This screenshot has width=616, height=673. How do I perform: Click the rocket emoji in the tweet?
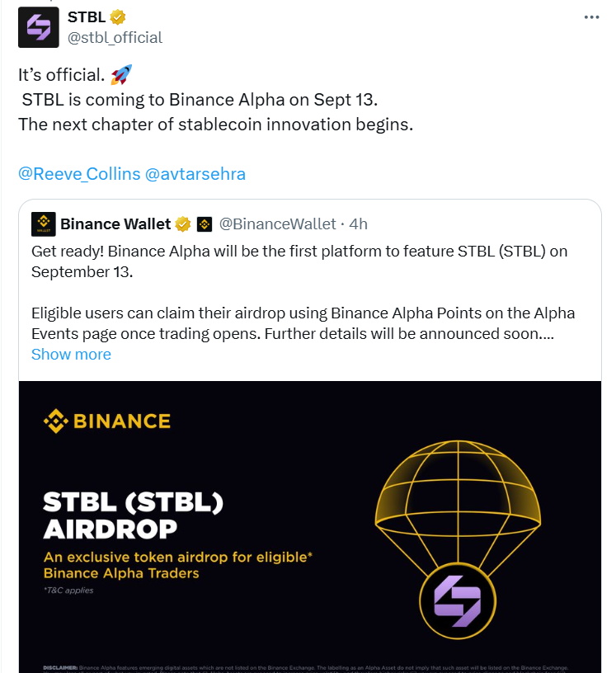(120, 75)
